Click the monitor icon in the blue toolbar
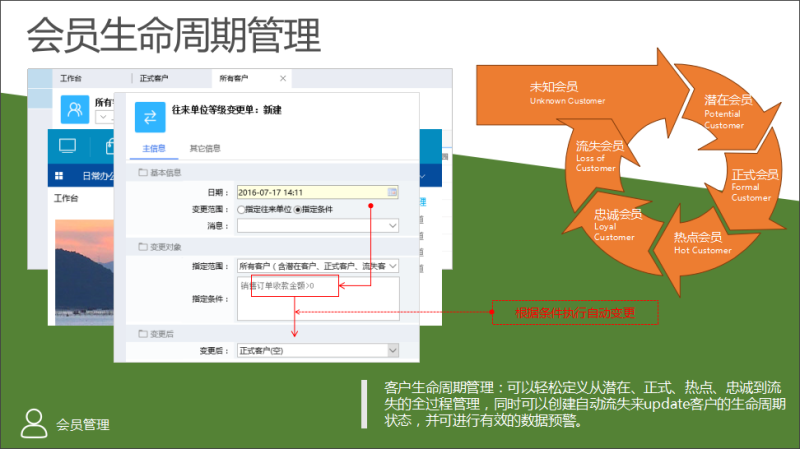 point(68,147)
